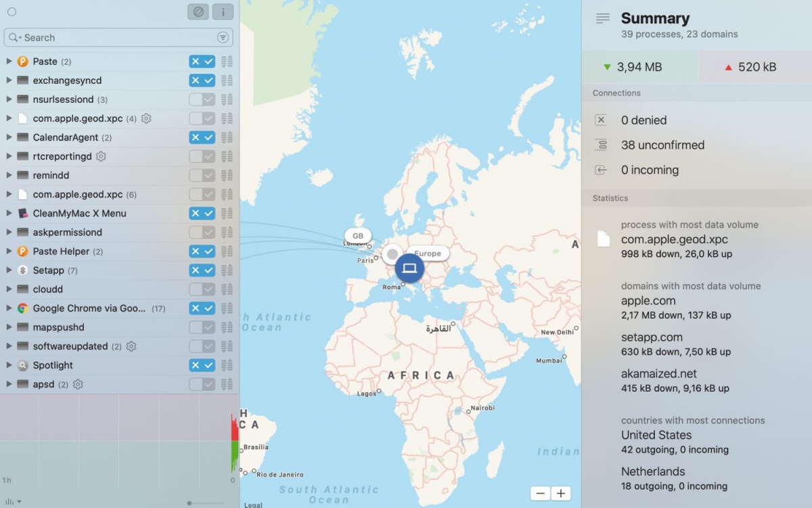The width and height of the screenshot is (812, 508).
Task: Click the traffic meter icon for exchangesyncd
Action: pyautogui.click(x=227, y=80)
